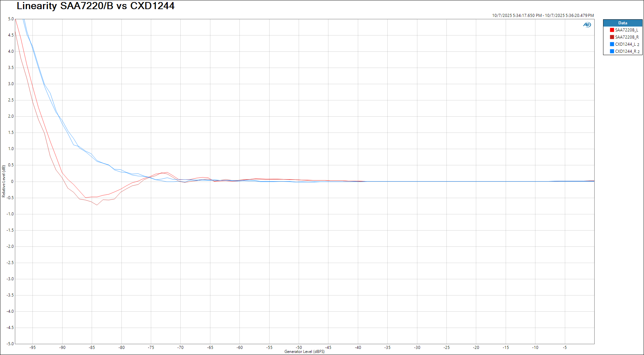
Task: Select the SAA7220B_R trace label in legend
Action: tap(627, 37)
